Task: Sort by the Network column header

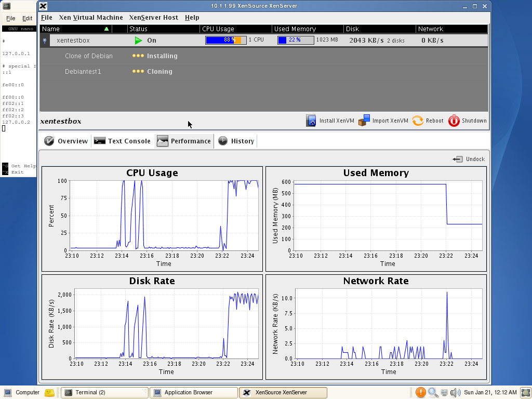Action: 451,29
